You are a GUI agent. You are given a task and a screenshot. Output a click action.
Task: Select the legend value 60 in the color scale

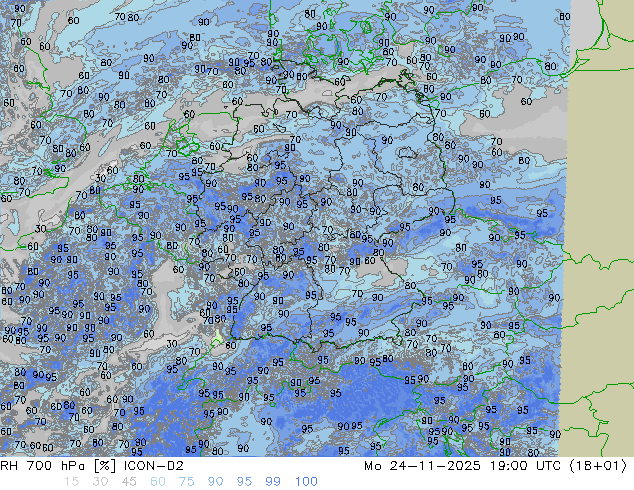[158, 482]
